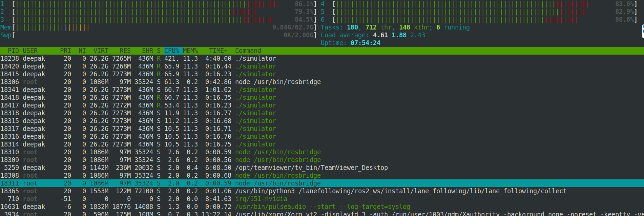
Task: Select process row with PID 18318
Action: pyautogui.click(x=322, y=113)
